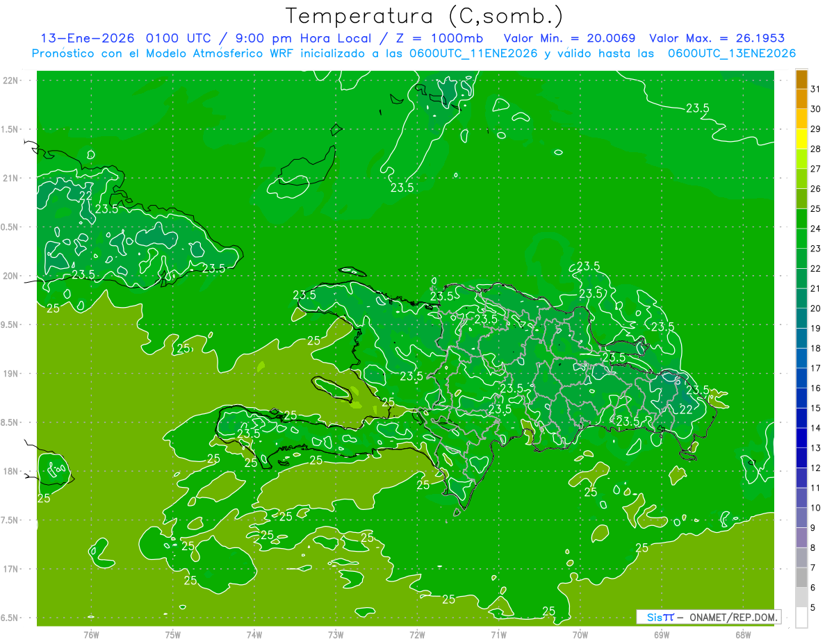Click the "20N" latitude axis label

pyautogui.click(x=10, y=276)
